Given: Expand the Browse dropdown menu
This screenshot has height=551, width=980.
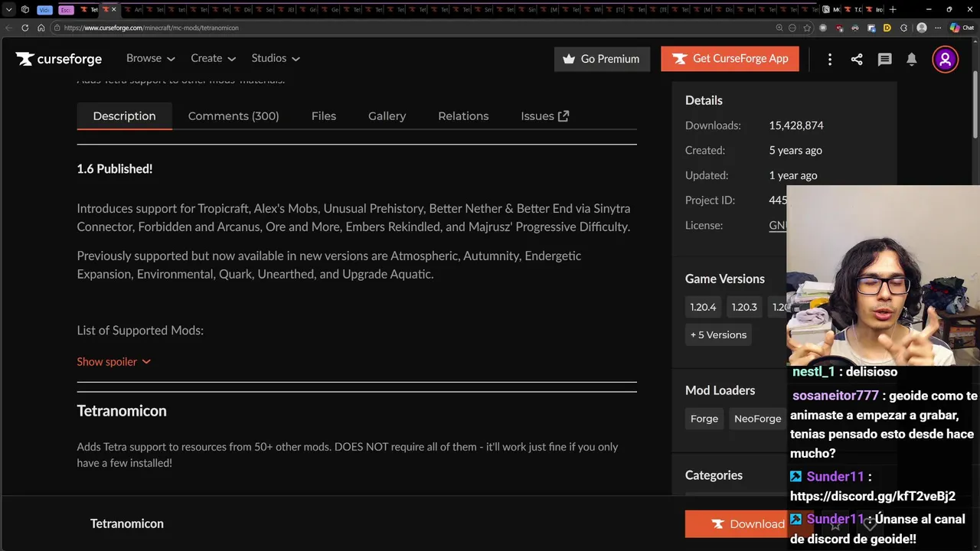Looking at the screenshot, I should [x=151, y=58].
